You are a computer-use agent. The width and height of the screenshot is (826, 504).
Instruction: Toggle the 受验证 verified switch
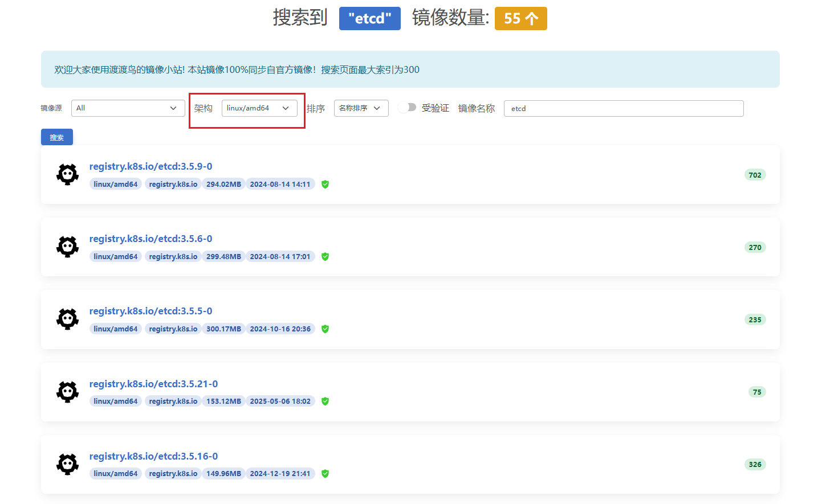407,108
